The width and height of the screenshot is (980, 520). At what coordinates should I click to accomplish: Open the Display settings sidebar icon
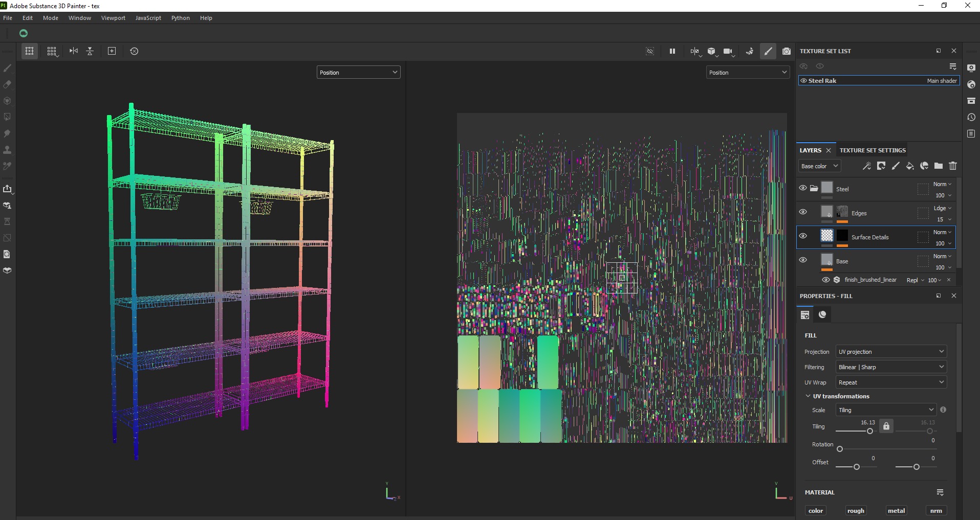971,68
